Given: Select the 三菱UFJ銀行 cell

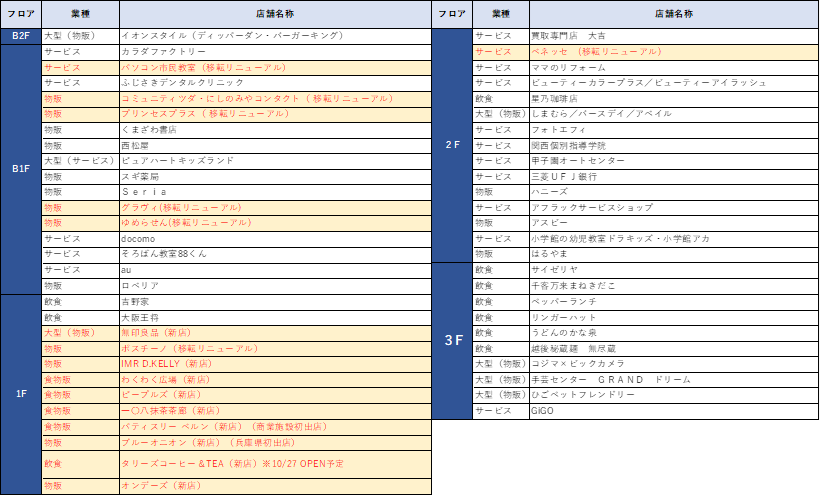Looking at the screenshot, I should click(x=674, y=176).
